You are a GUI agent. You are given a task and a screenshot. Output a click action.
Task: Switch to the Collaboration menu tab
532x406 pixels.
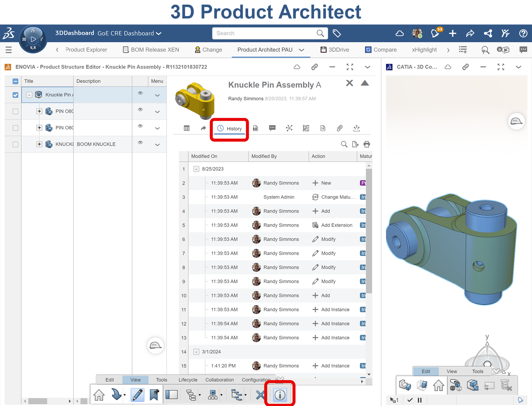pyautogui.click(x=219, y=380)
